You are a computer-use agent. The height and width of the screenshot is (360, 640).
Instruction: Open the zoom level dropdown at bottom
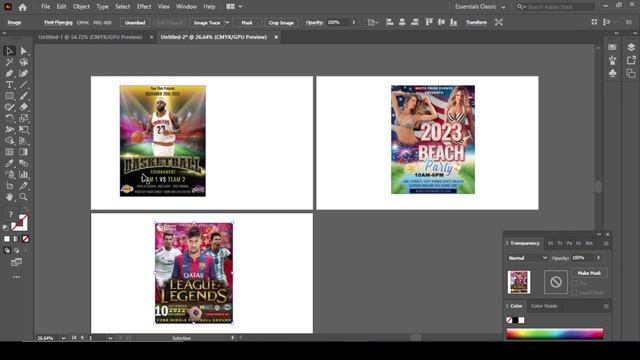click(63, 338)
